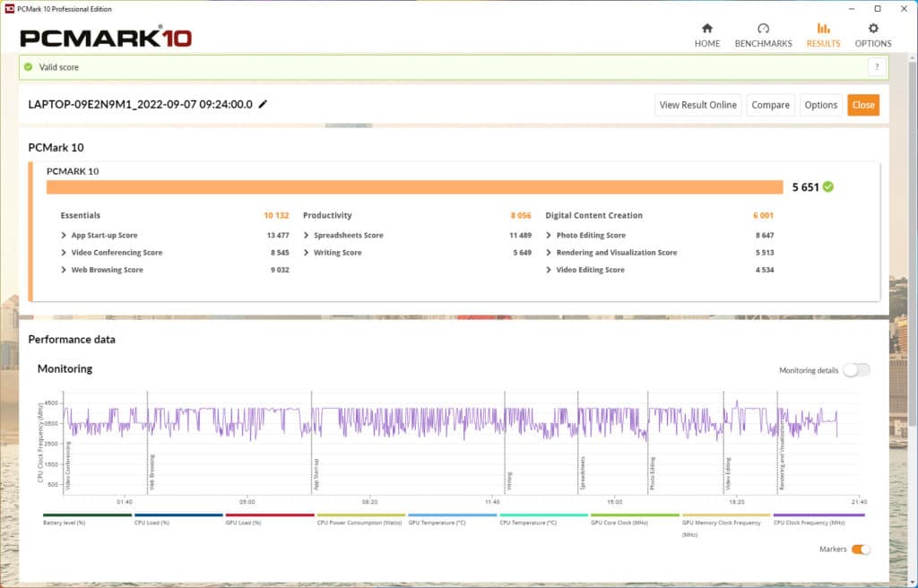Toggle the Monitoring details switch
The width and height of the screenshot is (918, 588).
click(856, 370)
